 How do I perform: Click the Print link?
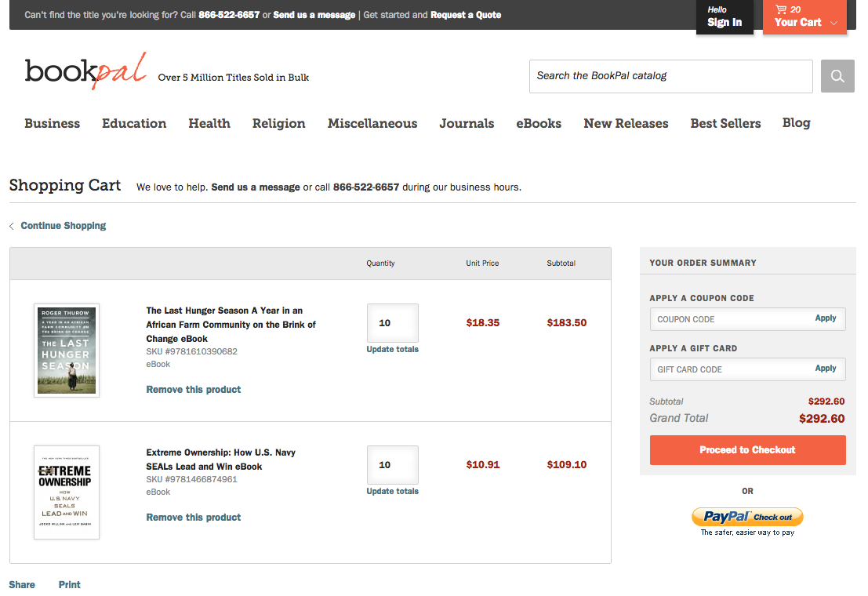[69, 585]
